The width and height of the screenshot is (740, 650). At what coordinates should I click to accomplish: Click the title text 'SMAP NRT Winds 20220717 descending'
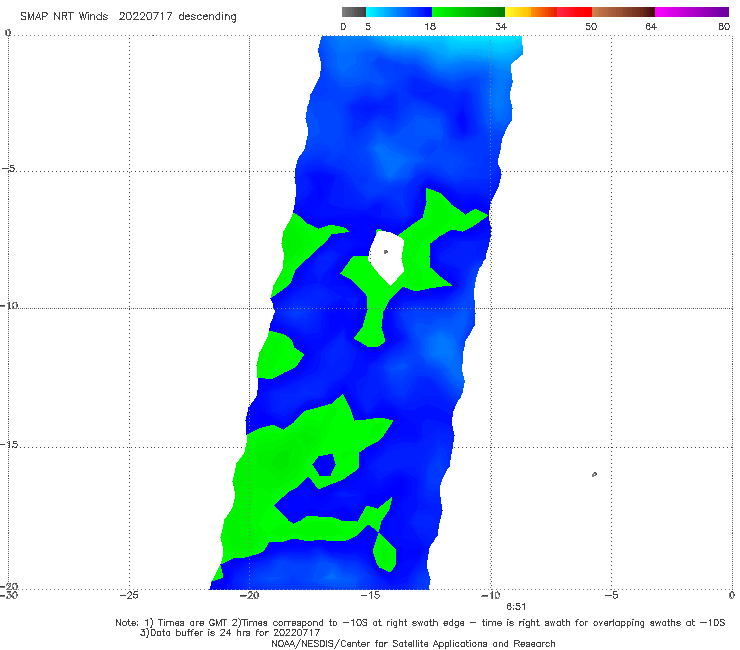(x=128, y=17)
